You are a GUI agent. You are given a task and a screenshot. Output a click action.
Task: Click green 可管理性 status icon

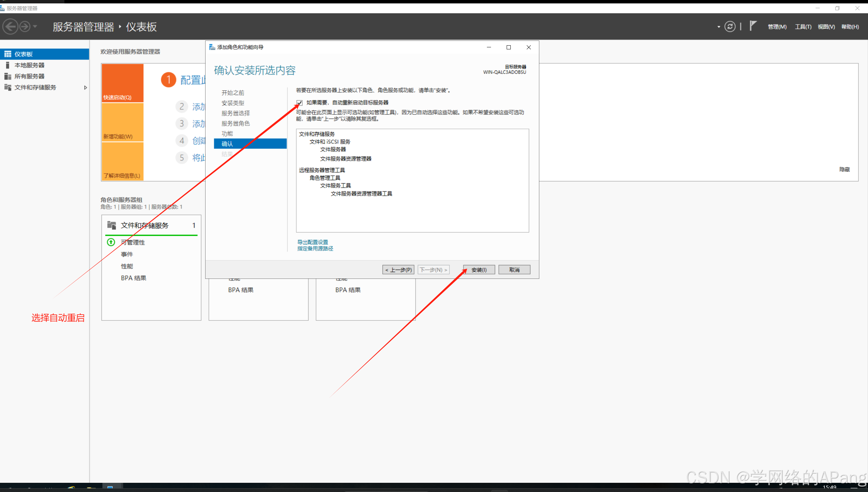tap(111, 242)
